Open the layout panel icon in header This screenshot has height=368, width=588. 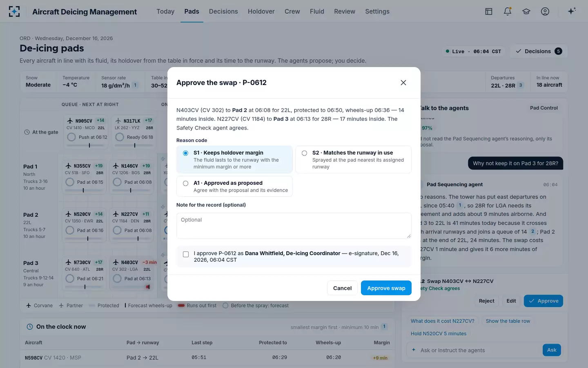(x=489, y=11)
